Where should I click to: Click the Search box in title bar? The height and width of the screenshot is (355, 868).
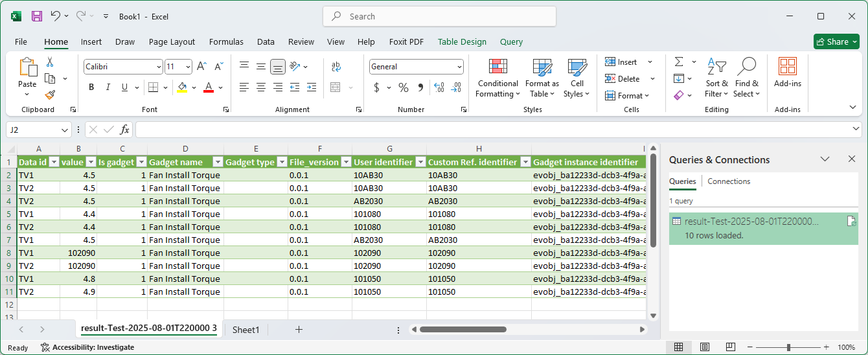(x=439, y=16)
